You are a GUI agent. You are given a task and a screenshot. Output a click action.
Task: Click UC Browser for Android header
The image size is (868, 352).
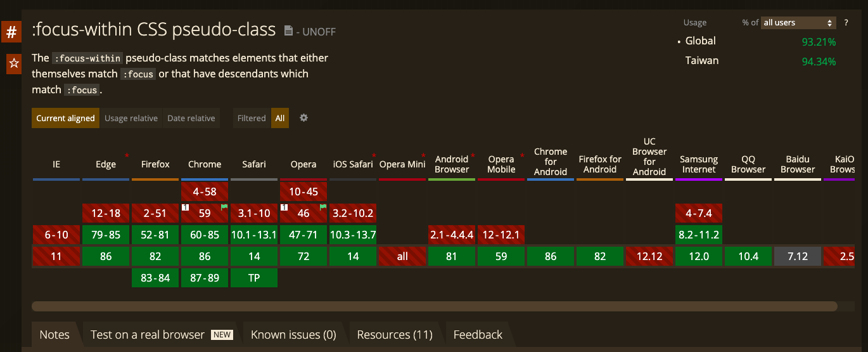click(x=649, y=157)
